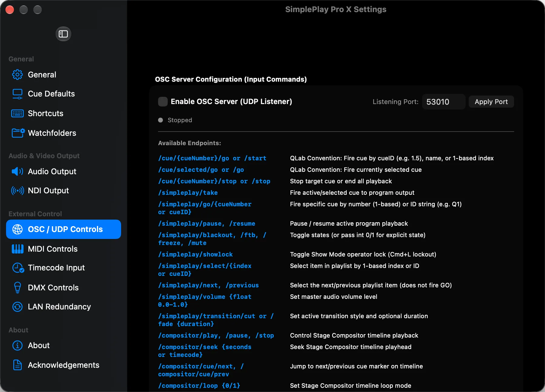Click the Watchfolders folder icon

pyautogui.click(x=18, y=133)
